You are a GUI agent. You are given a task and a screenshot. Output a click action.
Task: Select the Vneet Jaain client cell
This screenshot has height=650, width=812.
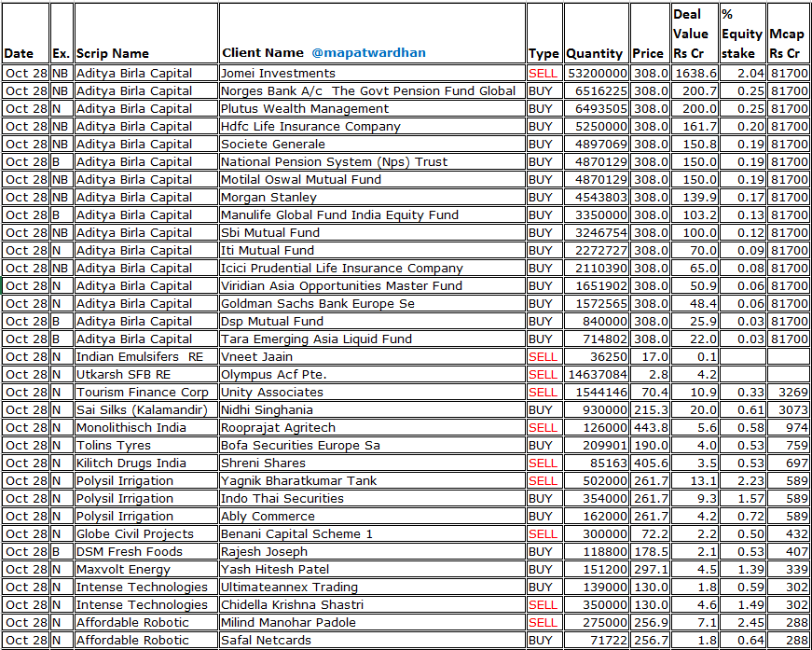[372, 357]
